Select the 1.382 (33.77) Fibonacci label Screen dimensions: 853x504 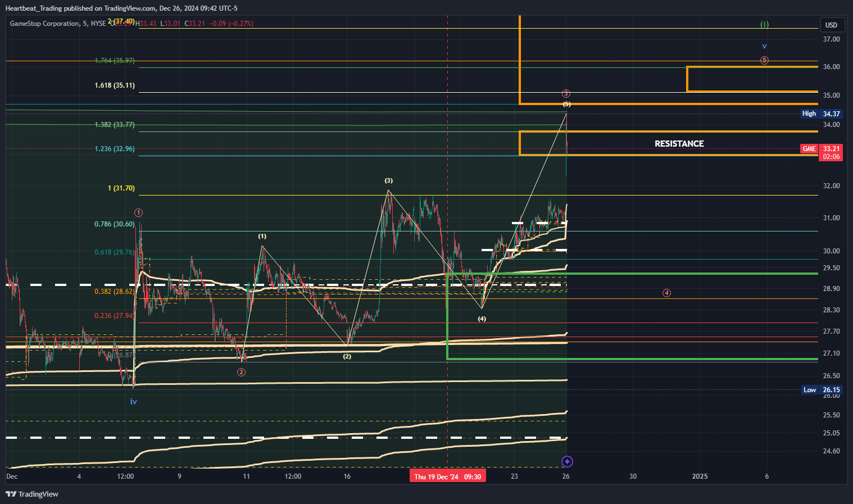coord(115,125)
